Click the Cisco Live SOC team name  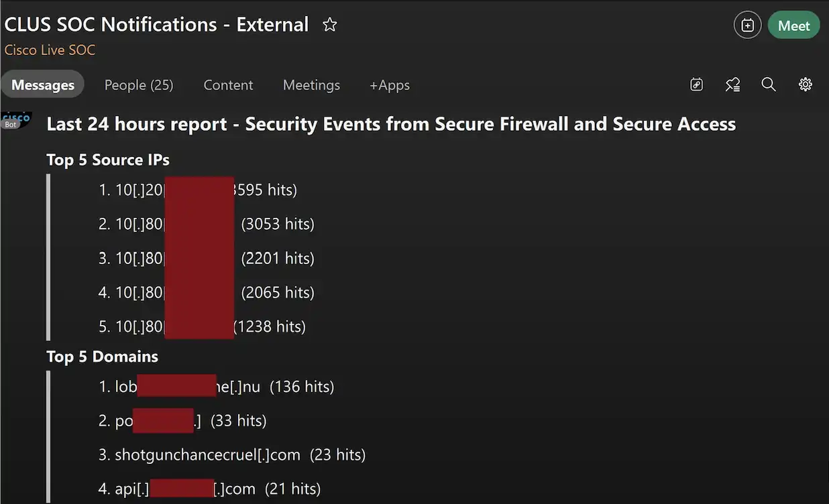50,50
